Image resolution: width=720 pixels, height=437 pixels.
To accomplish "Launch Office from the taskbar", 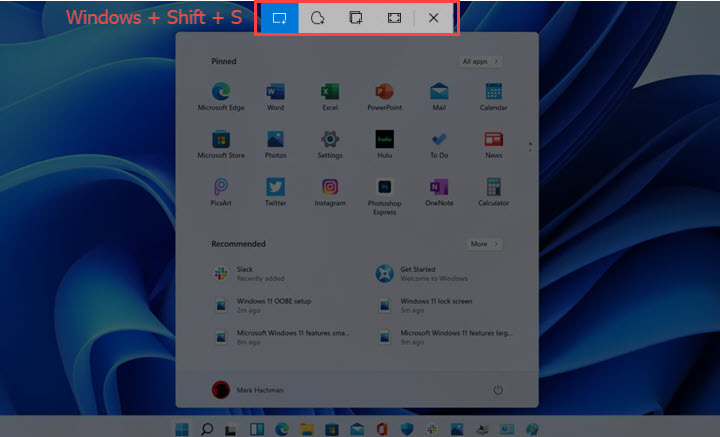I will [382, 429].
